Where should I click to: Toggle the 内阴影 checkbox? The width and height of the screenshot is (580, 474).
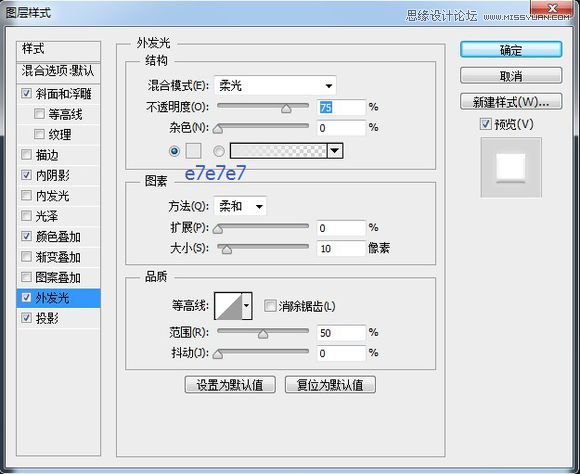pos(26,174)
